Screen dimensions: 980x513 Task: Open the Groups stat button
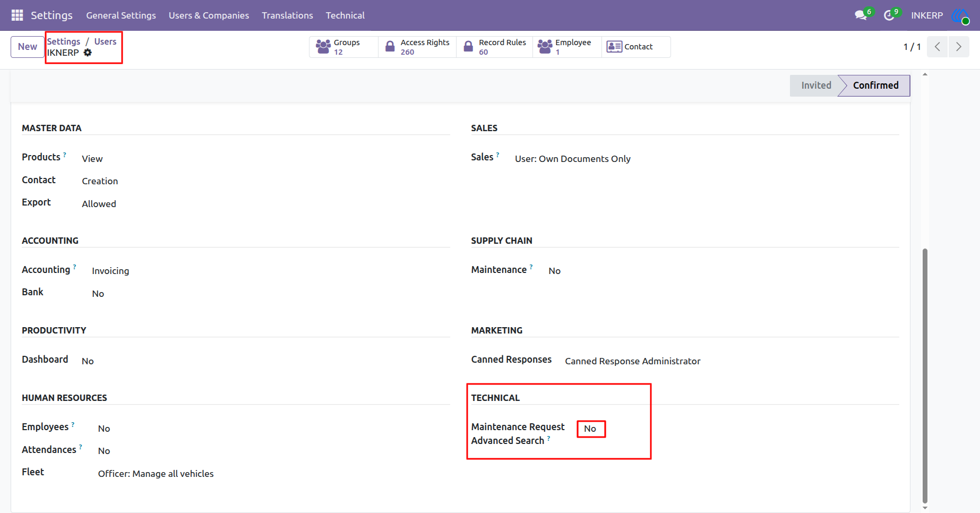(x=344, y=47)
